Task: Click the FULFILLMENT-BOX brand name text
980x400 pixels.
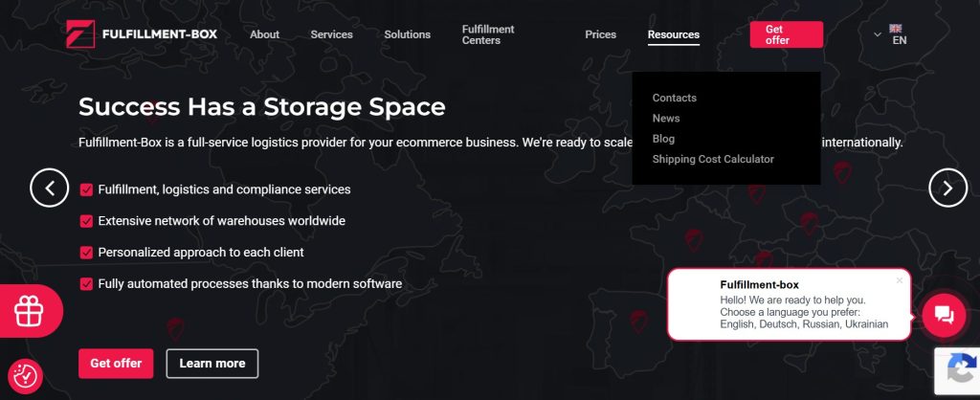Action: (x=160, y=33)
